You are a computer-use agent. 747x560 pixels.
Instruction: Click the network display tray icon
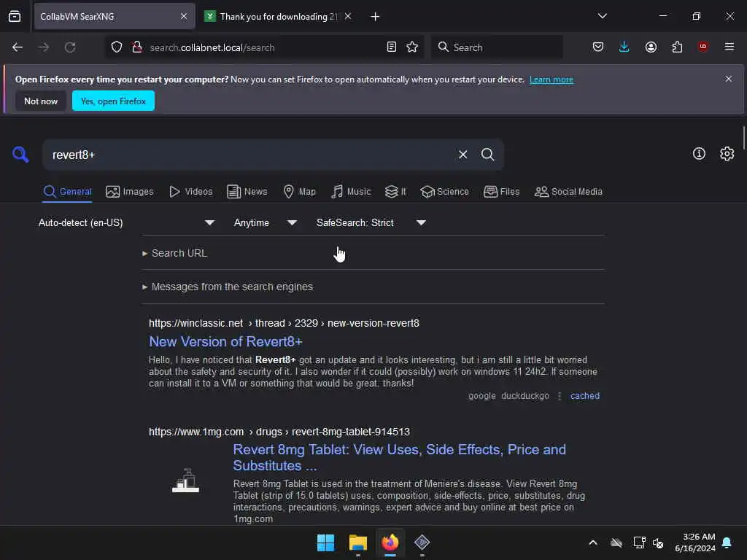[x=639, y=542]
